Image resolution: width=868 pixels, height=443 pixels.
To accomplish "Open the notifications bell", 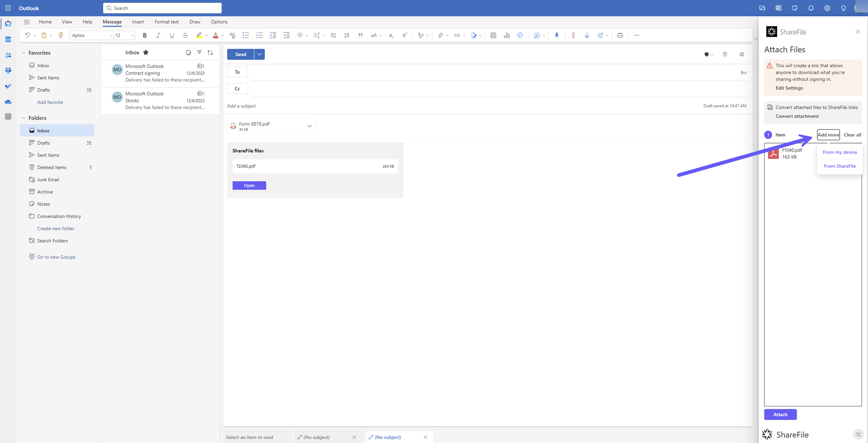I will pos(811,8).
